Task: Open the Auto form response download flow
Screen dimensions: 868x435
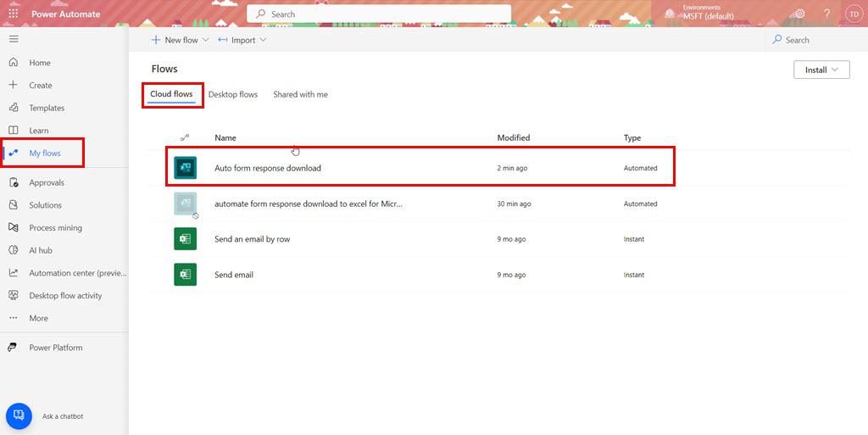Action: (x=268, y=168)
